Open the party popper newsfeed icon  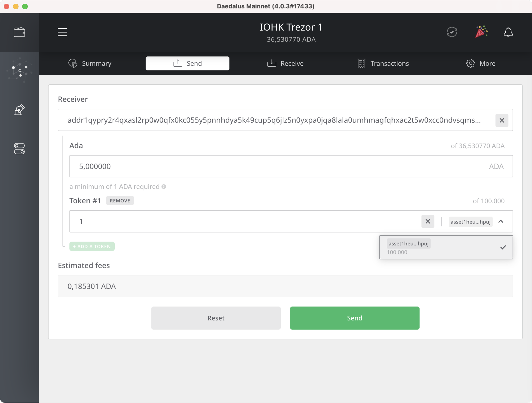481,32
